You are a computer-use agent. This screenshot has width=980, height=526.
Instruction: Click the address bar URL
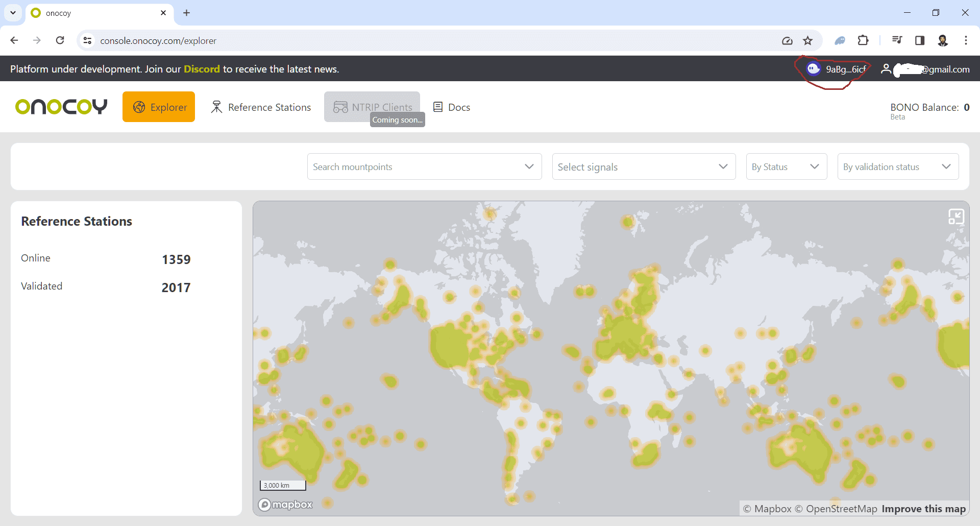coord(158,41)
